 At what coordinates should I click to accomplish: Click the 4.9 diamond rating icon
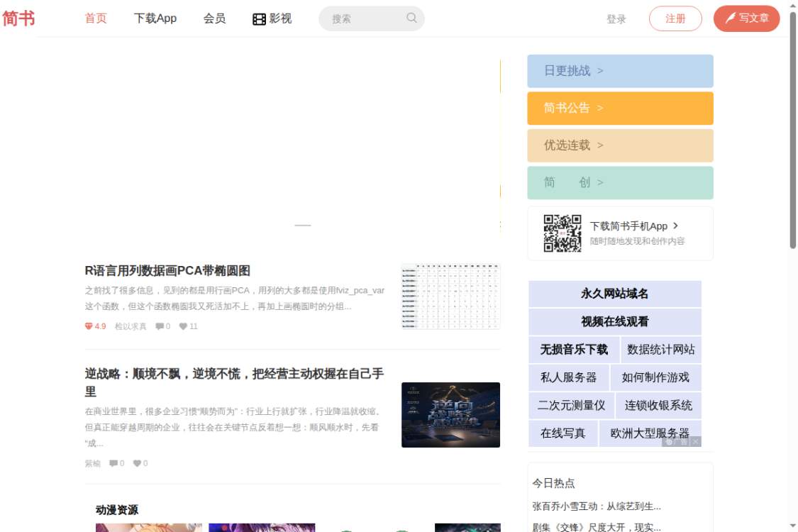coord(89,326)
